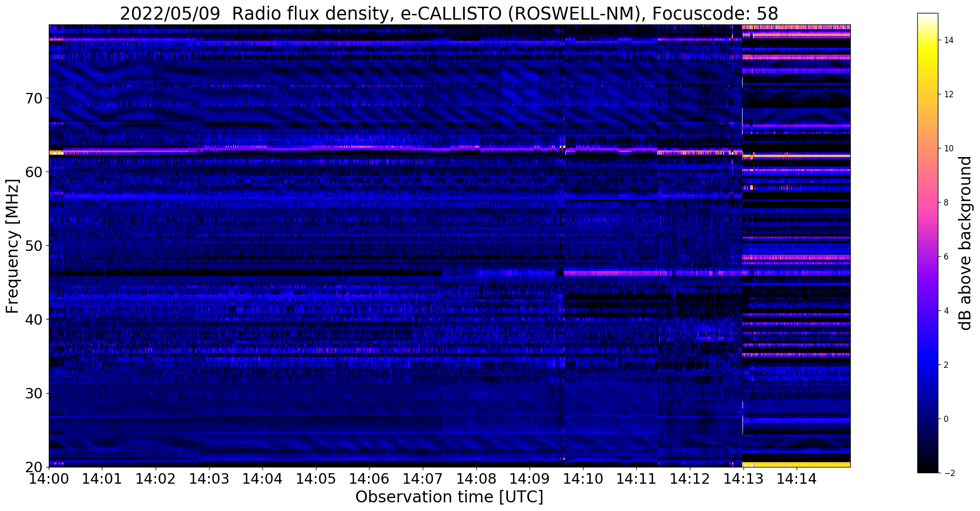Viewport: 980px width, 511px height.
Task: Select the 14:12 time tick label
Action: (x=689, y=478)
